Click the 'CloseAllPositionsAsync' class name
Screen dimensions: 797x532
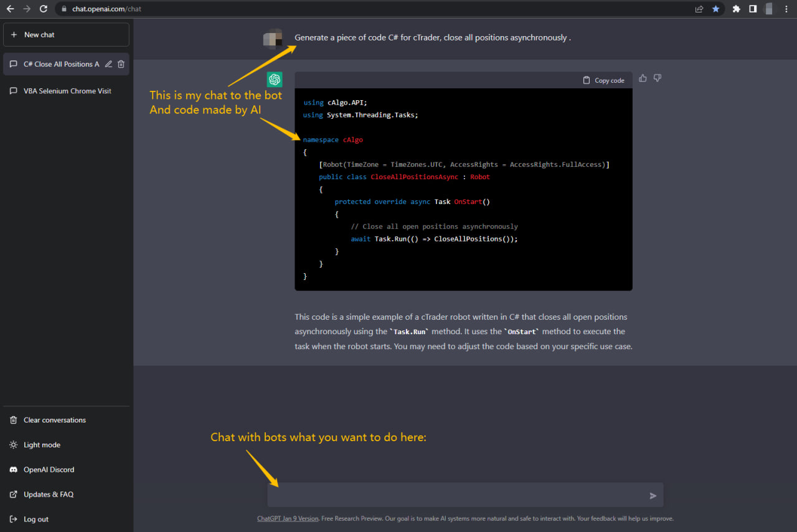pos(415,177)
